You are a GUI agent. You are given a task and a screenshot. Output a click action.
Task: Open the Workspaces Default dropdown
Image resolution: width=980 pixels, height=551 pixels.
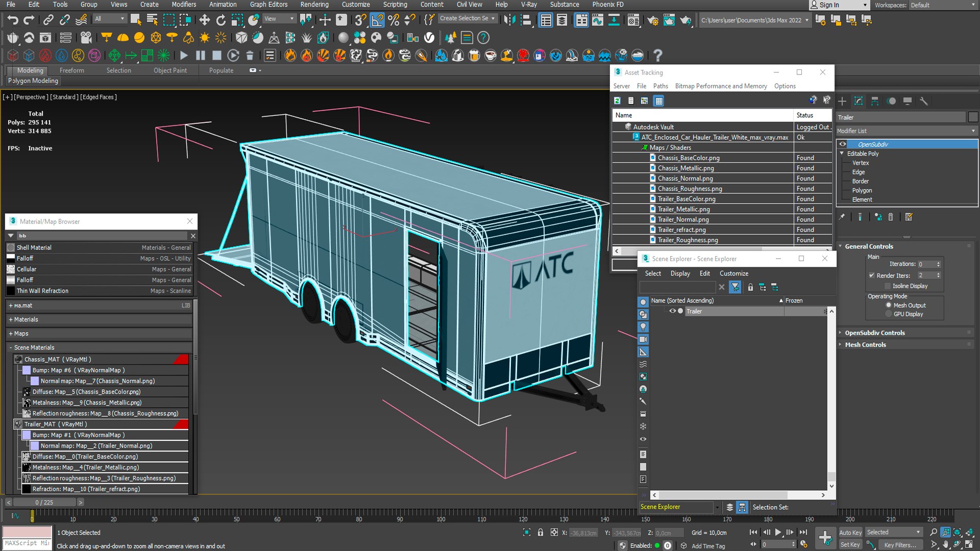pyautogui.click(x=943, y=5)
